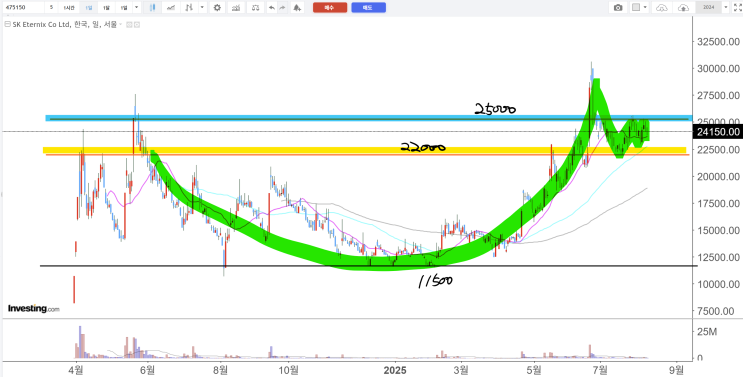Save chart layout to cloud icon
This screenshot has width=743, height=377.
pyautogui.click(x=683, y=8)
